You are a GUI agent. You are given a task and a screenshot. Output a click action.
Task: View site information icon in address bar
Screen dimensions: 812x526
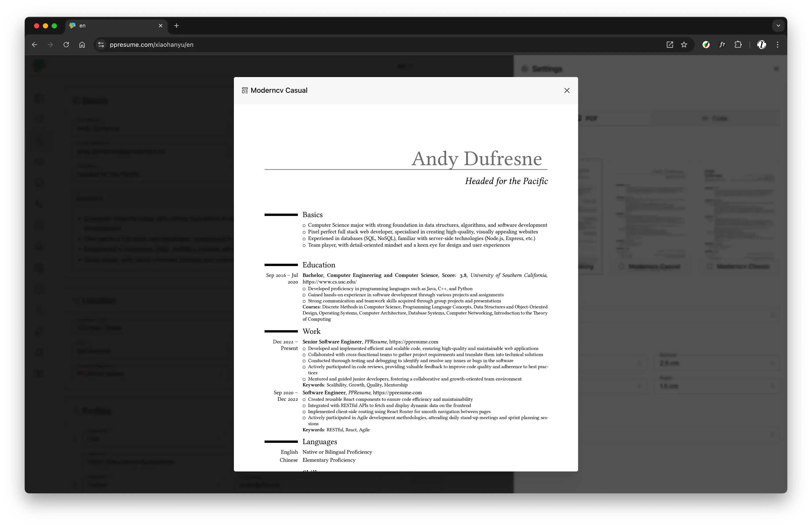pos(101,45)
